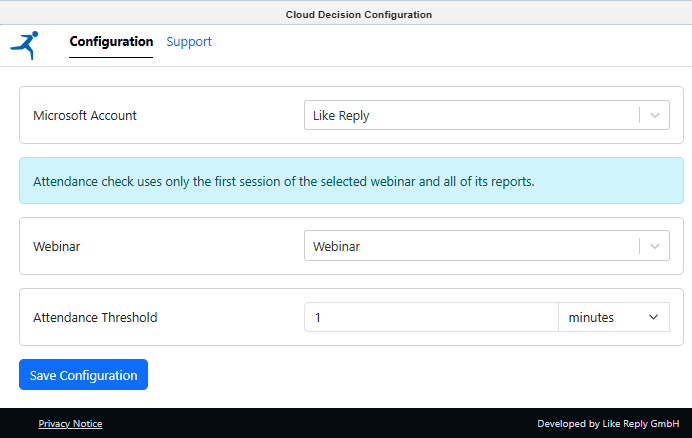The width and height of the screenshot is (692, 438).
Task: Click the Cloud Decision Configuration title
Action: pyautogui.click(x=359, y=15)
